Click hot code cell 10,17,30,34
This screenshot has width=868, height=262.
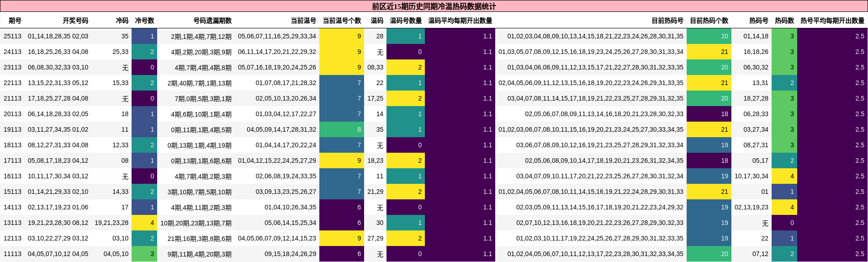pyautogui.click(x=752, y=176)
